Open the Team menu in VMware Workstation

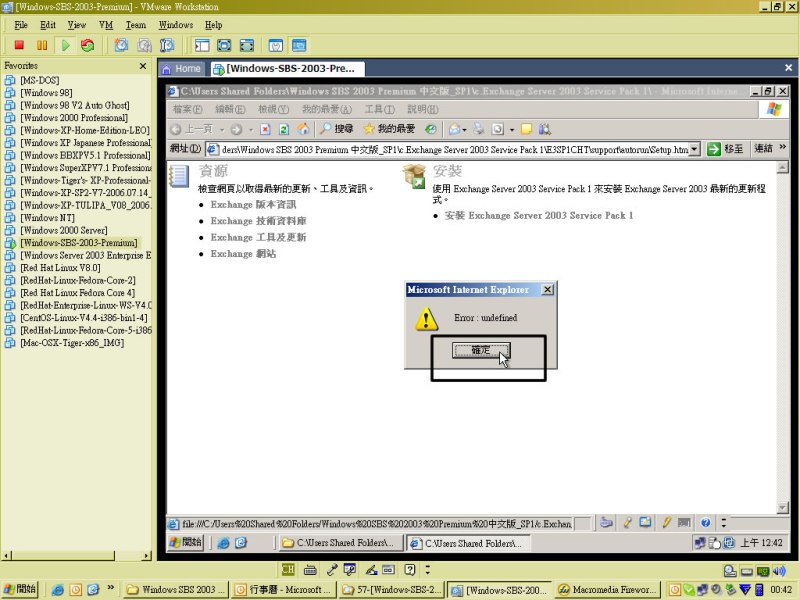coord(136,24)
